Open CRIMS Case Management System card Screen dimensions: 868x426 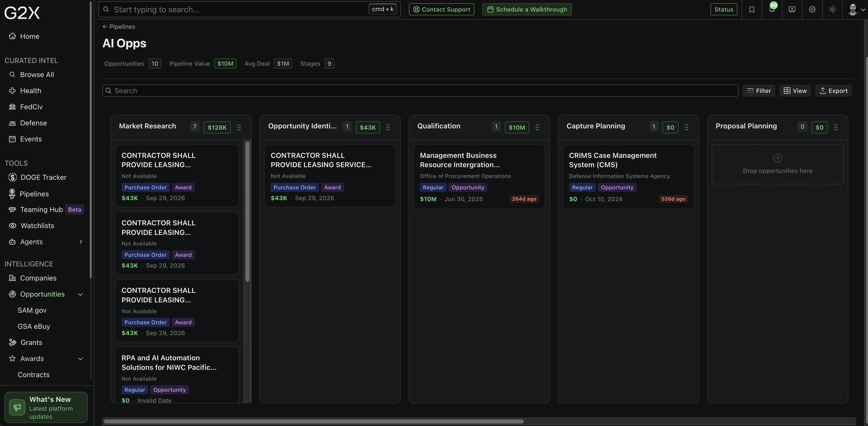pos(628,177)
